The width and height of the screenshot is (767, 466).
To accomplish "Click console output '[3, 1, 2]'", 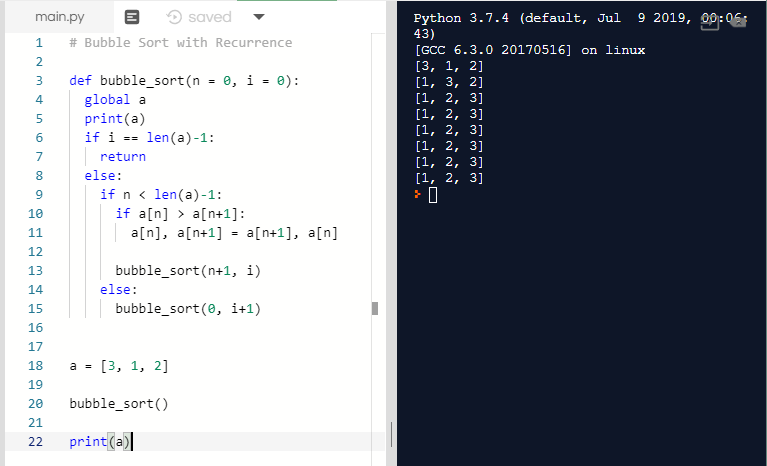I will pos(449,66).
